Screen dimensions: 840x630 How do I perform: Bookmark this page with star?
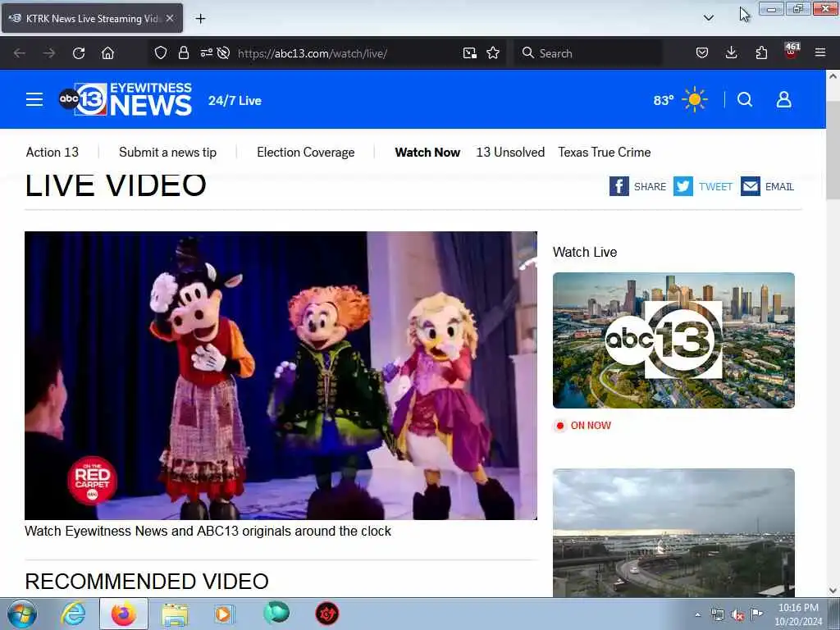point(493,53)
